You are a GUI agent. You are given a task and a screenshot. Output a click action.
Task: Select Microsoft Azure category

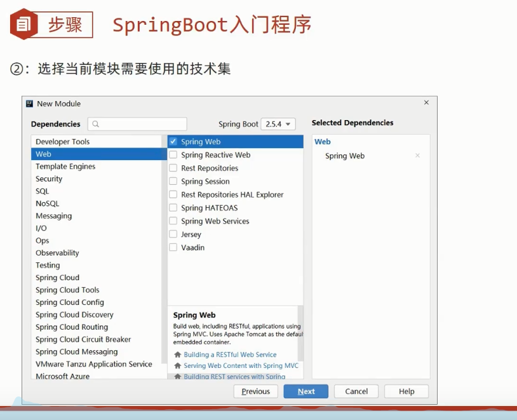pos(97,376)
